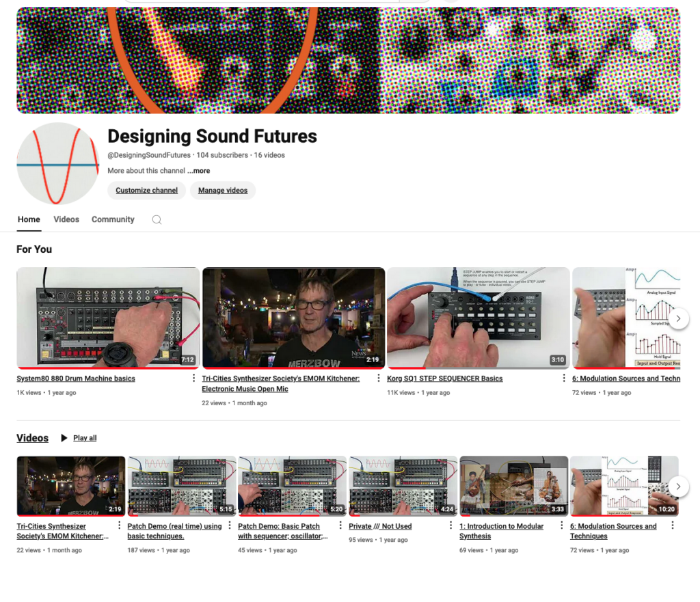Click the Play all link
This screenshot has height=602, width=700.
click(x=85, y=438)
